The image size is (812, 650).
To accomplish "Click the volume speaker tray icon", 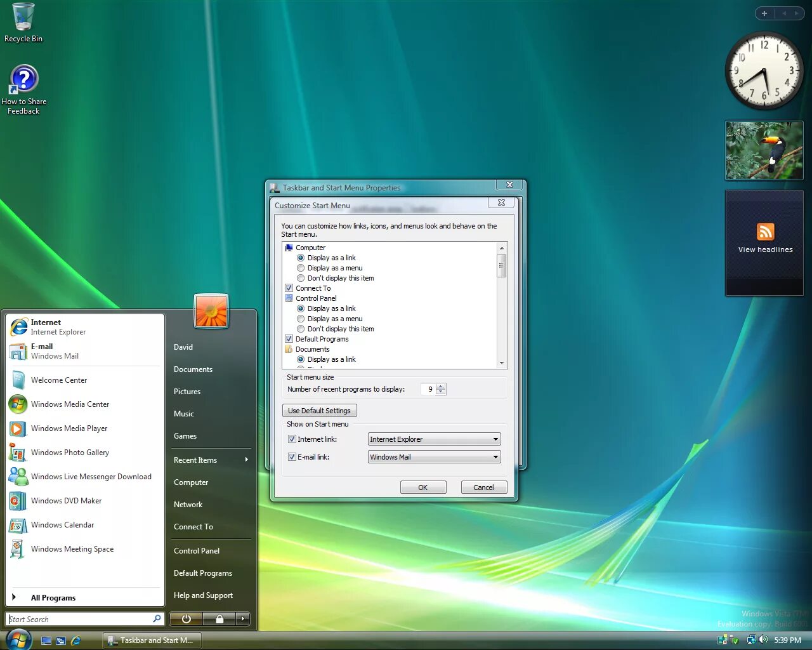I will (x=763, y=640).
